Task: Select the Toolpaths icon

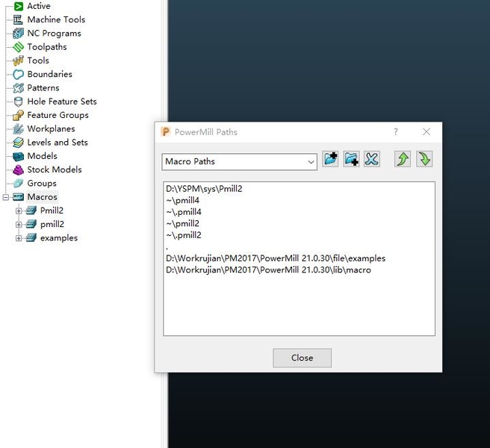Action: tap(18, 47)
